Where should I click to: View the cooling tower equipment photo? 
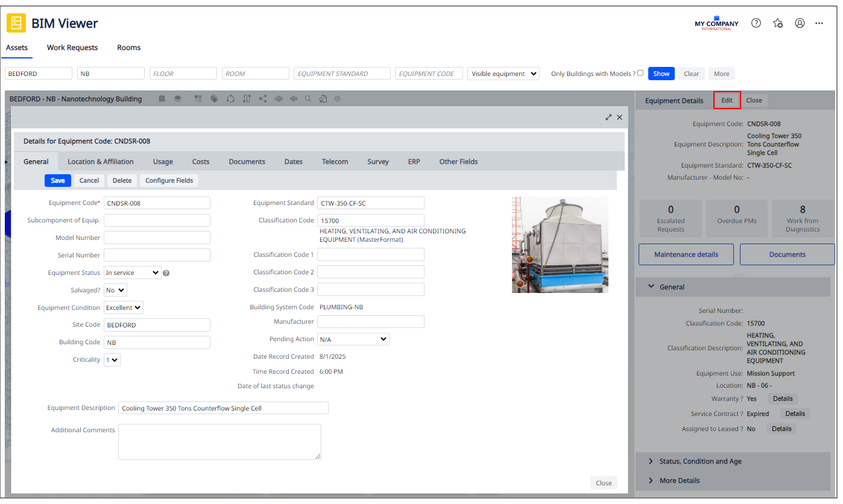click(x=560, y=244)
